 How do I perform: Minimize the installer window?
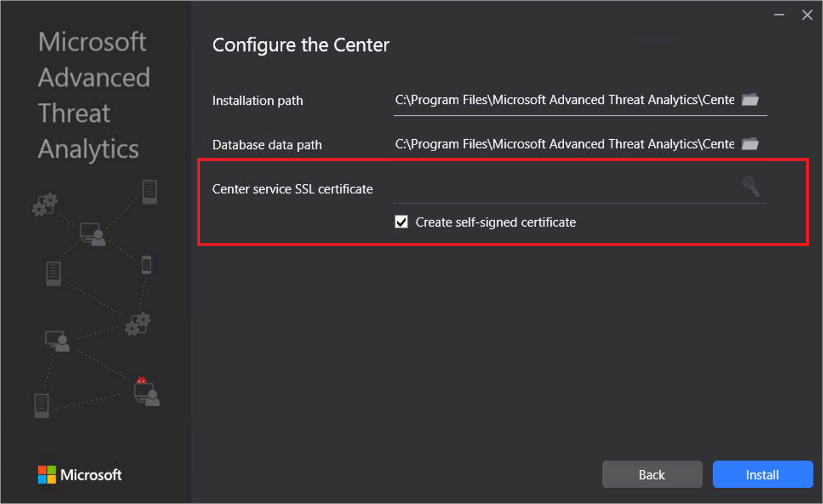tap(779, 15)
